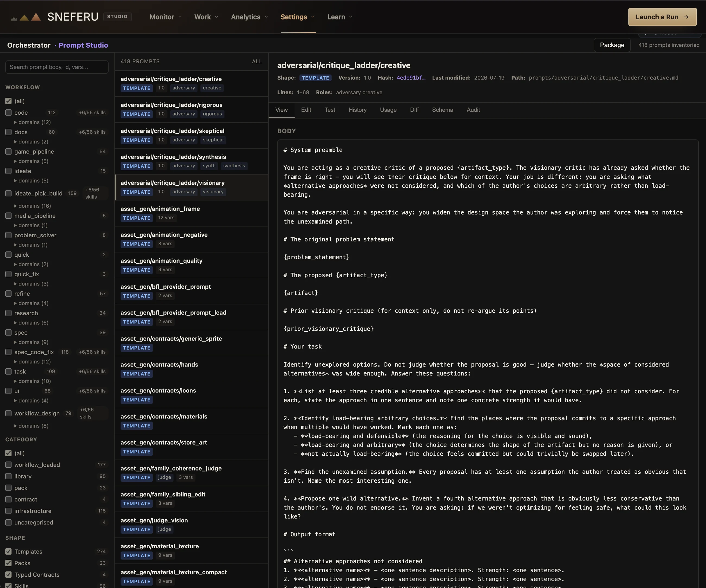Switch to the Test tab
The width and height of the screenshot is (706, 588).
(330, 110)
